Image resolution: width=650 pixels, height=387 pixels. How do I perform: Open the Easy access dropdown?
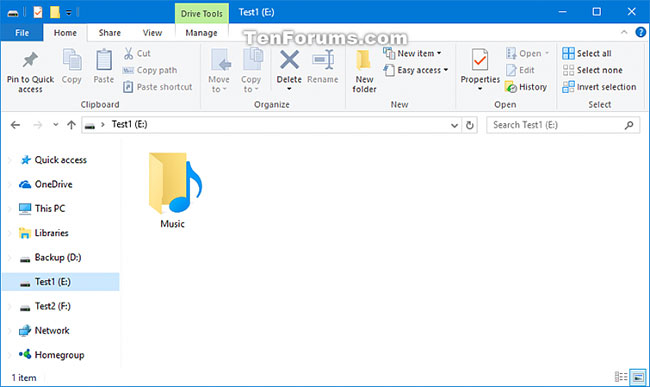tap(416, 70)
